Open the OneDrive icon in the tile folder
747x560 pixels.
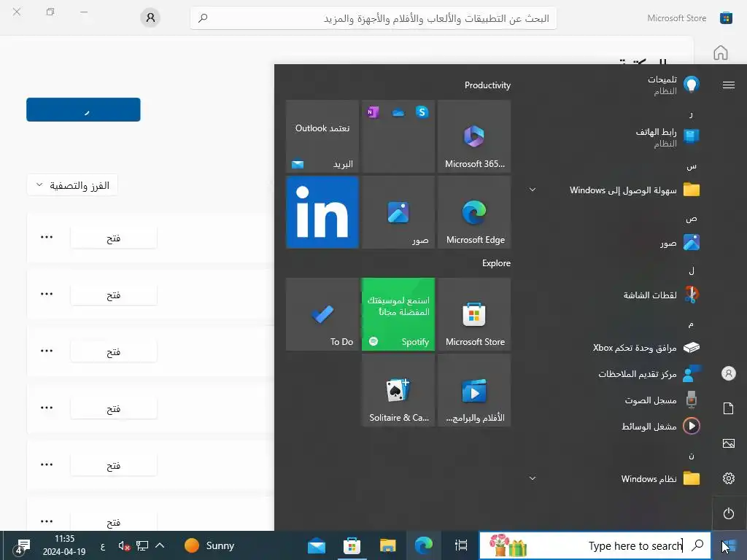click(x=398, y=112)
